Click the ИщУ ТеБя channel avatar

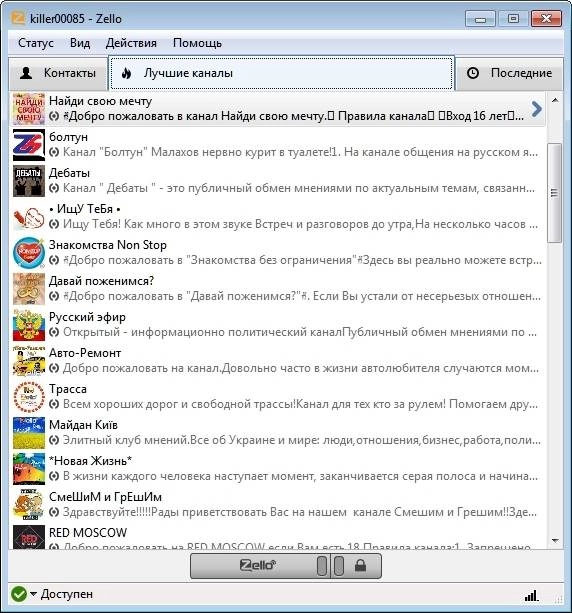pyautogui.click(x=29, y=217)
